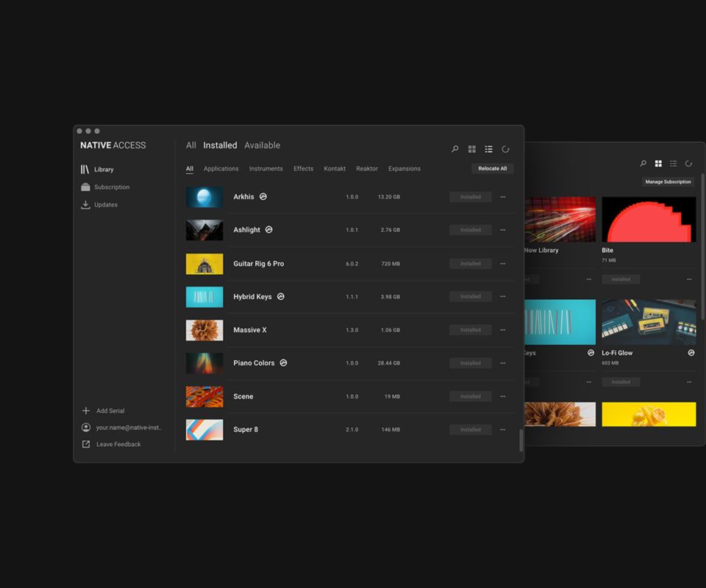Select the Kontakt filter tab
Viewport: 706px width, 588px height.
pos(335,169)
